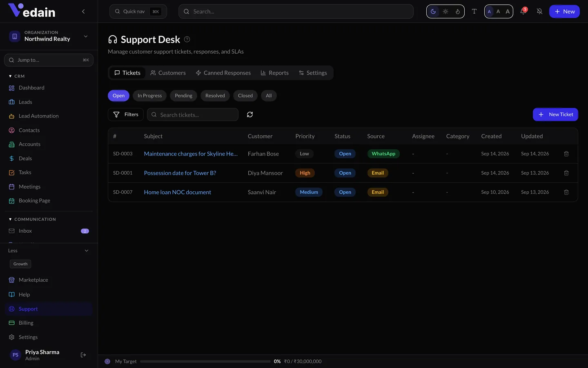The image size is (588, 368).
Task: Open Tasks in the sidebar
Action: coord(49,173)
